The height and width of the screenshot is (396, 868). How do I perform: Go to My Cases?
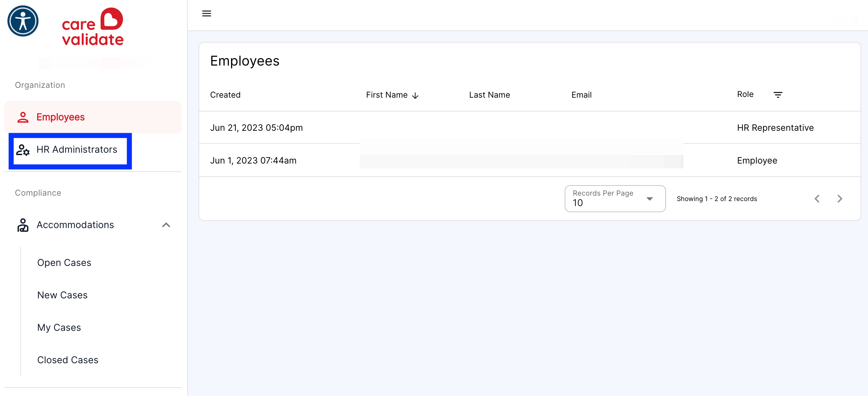(59, 328)
